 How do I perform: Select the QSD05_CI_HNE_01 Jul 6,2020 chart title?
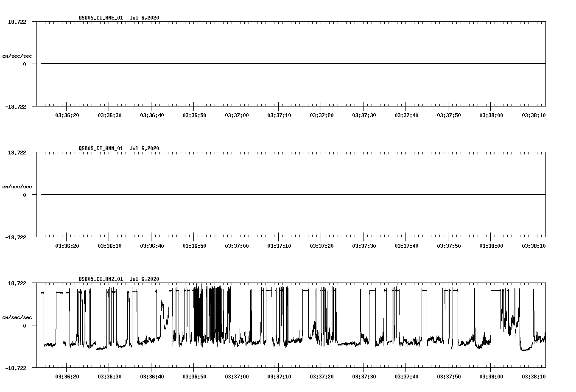tap(119, 18)
